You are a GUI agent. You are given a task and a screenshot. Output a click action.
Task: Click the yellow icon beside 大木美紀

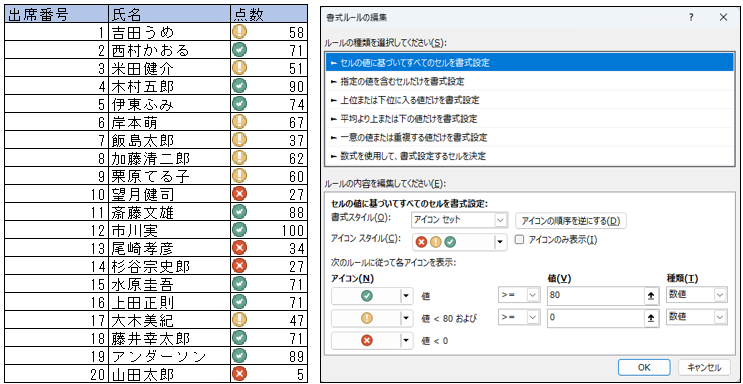coord(240,320)
